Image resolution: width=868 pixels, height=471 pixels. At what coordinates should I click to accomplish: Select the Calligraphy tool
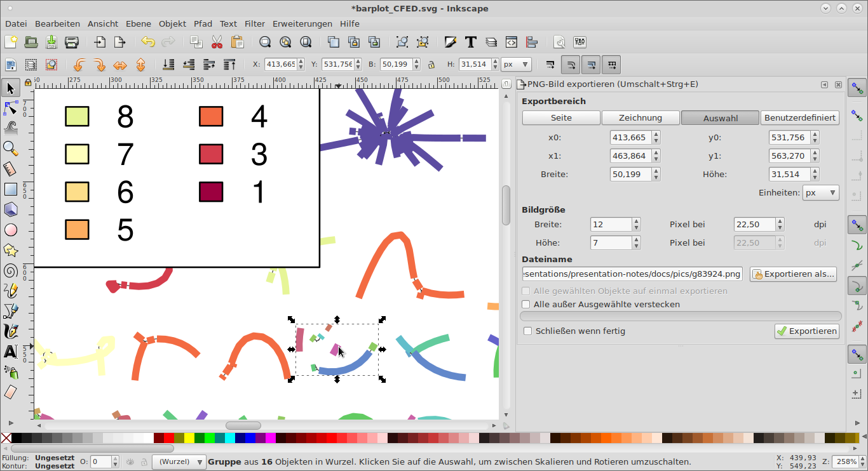pos(10,331)
